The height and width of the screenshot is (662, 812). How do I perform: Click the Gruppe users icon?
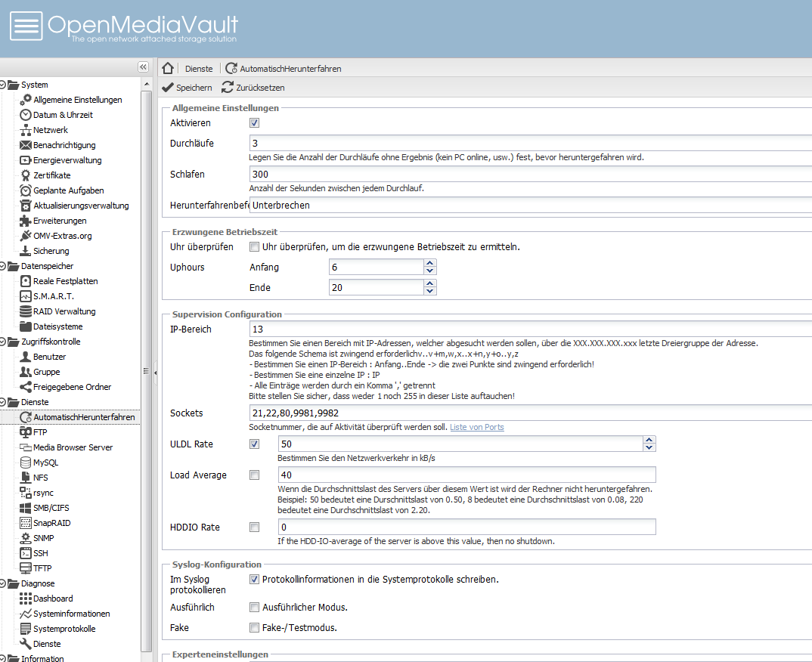26,372
